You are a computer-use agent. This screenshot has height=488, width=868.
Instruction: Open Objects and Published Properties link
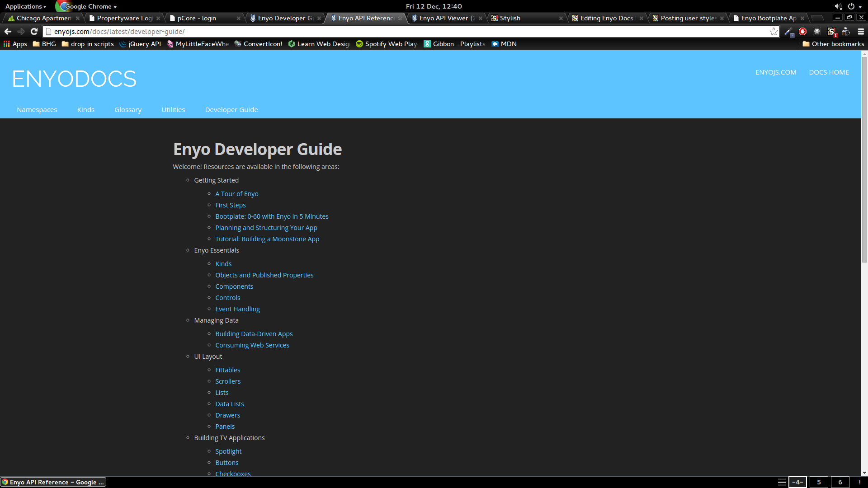(x=264, y=275)
